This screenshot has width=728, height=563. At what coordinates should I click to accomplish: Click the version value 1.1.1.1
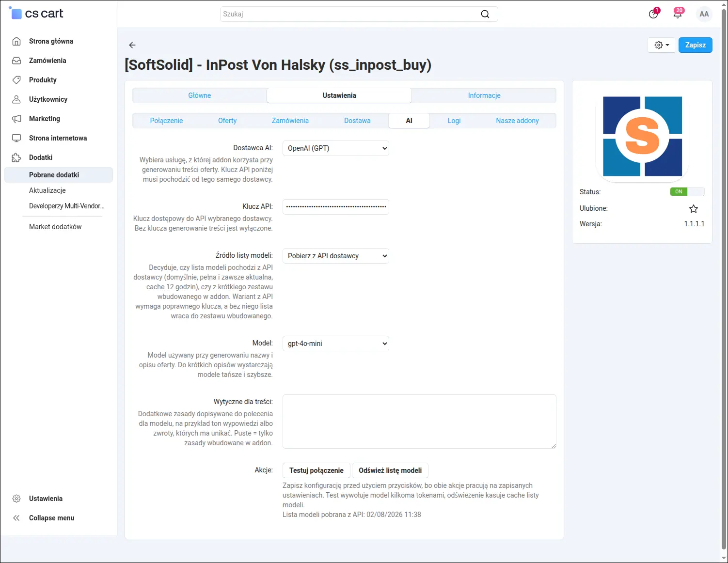694,224
